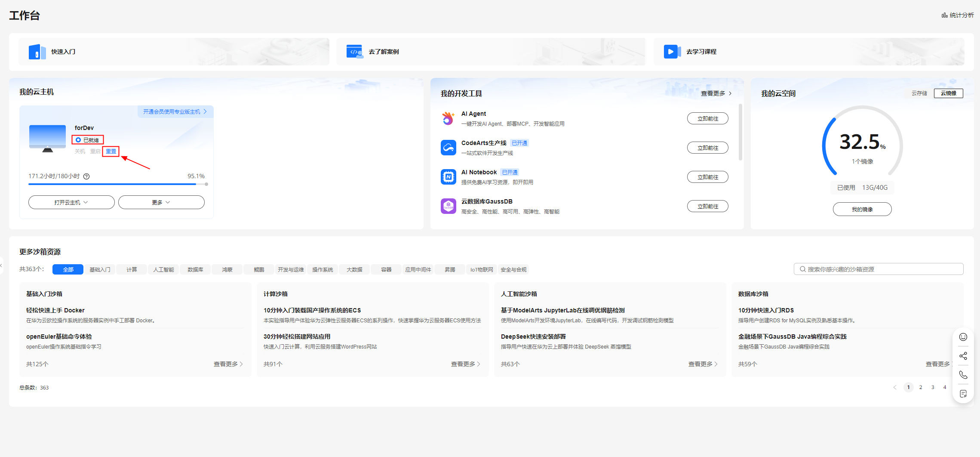Click the share icon in floating sidebar
The width and height of the screenshot is (980, 457).
pos(963,356)
